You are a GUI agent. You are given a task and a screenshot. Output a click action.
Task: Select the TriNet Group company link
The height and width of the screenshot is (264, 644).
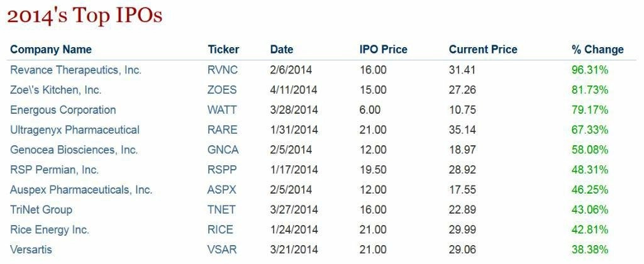pos(41,210)
